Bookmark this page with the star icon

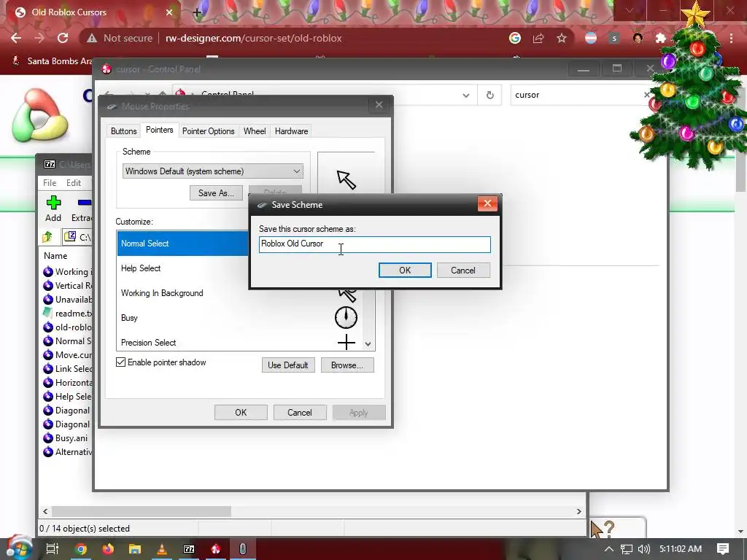[562, 38]
